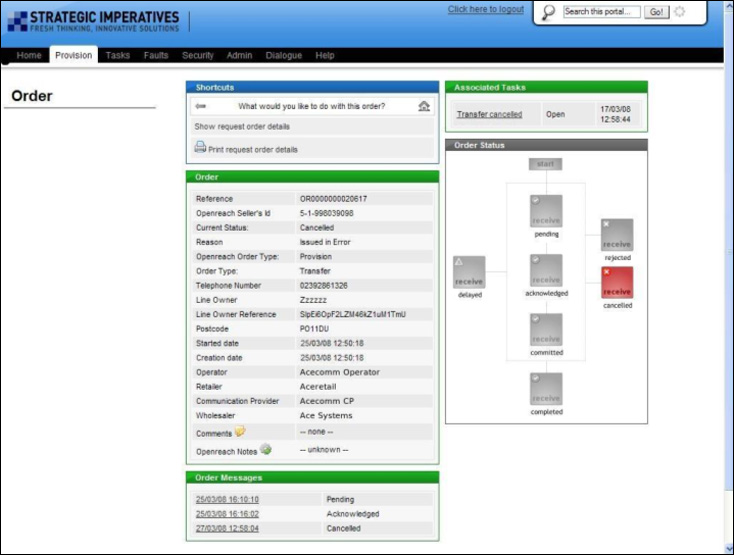Click the magnifier icon beside portal search
The width and height of the screenshot is (734, 555).
(x=548, y=12)
